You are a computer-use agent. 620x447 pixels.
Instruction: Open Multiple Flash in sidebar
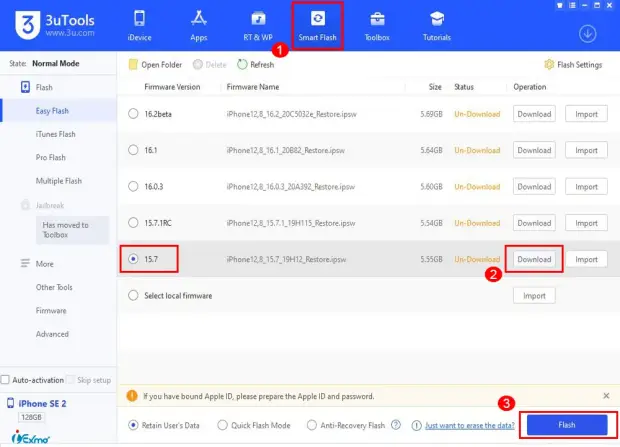pos(59,181)
